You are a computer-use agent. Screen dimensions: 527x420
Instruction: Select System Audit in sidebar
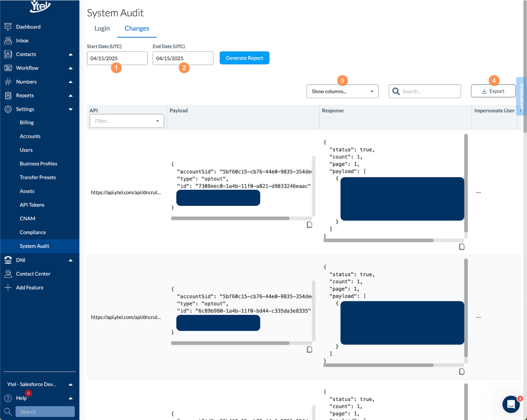click(x=40, y=246)
